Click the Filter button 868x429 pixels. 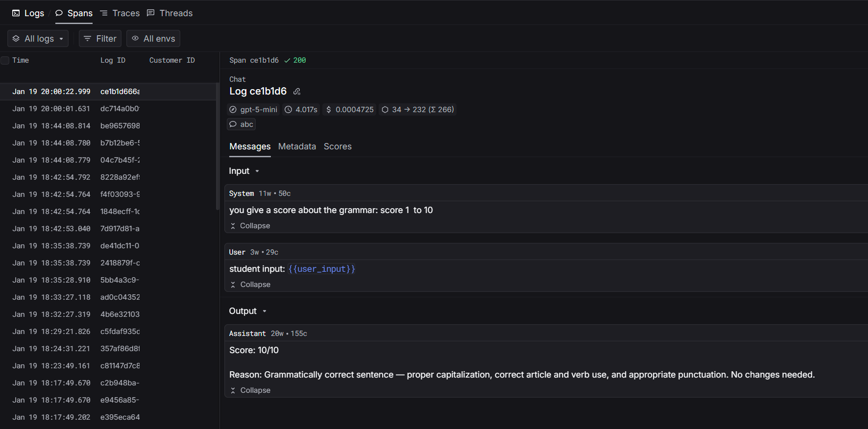100,39
